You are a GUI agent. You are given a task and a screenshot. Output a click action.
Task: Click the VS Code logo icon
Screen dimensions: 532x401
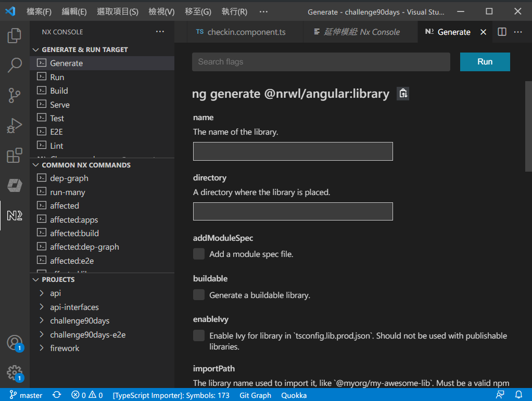click(10, 11)
